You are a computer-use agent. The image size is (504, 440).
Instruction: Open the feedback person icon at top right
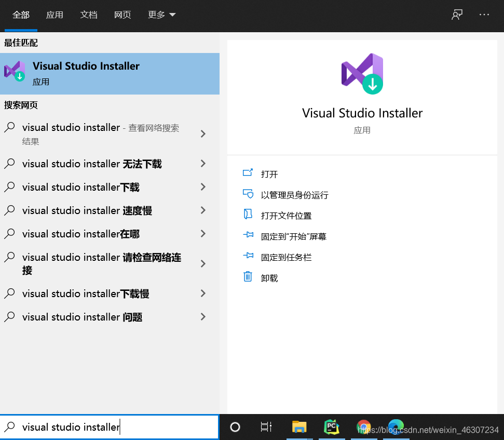(x=457, y=15)
